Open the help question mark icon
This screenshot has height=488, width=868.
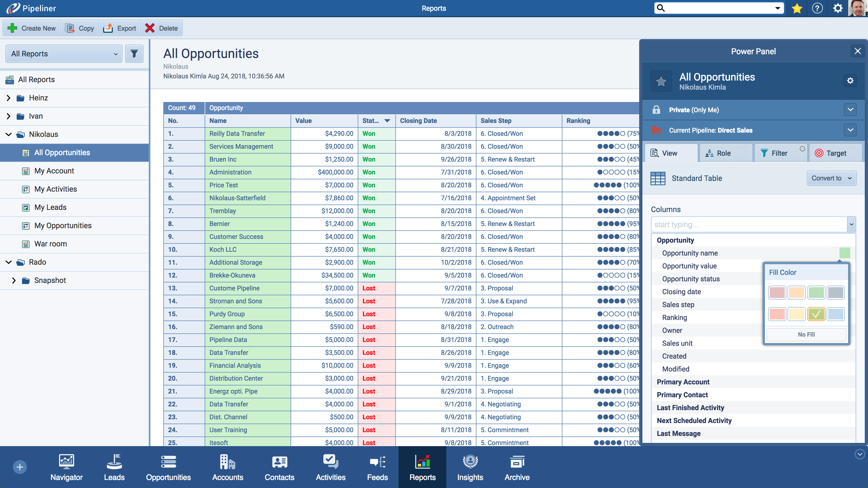click(x=817, y=8)
